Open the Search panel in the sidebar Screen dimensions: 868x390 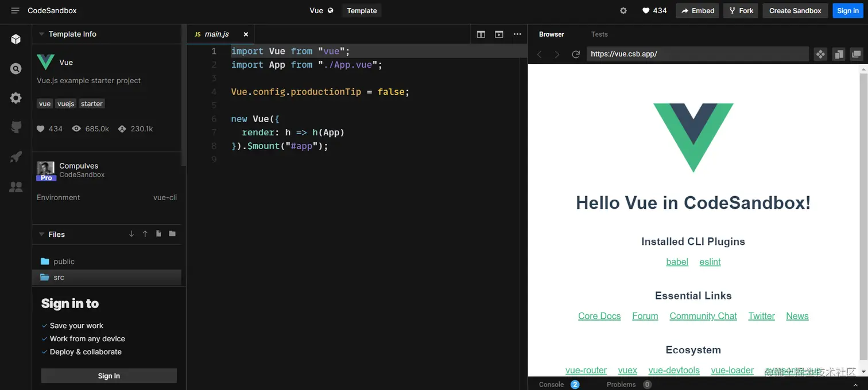click(x=16, y=69)
